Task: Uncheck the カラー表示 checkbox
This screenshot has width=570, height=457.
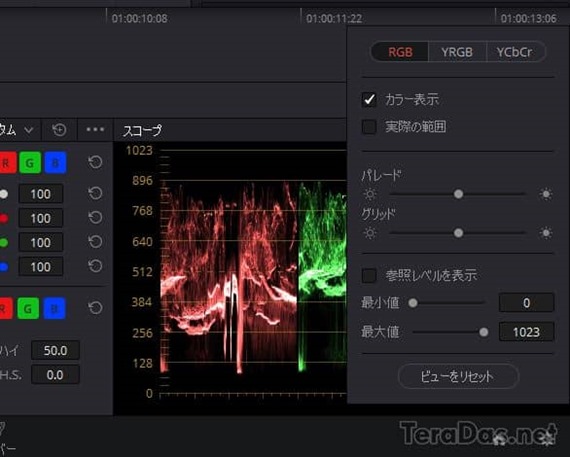Action: [x=369, y=100]
